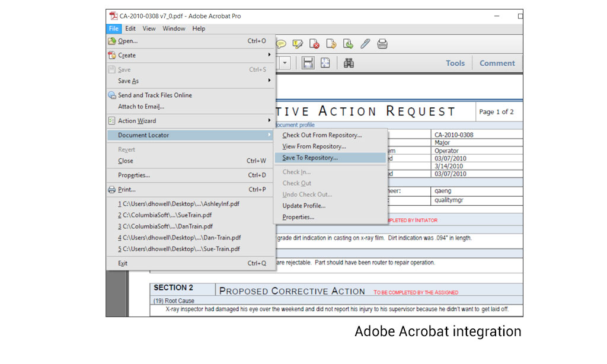Click the (19) Root Cause label
This screenshot has height=364, width=607.
coord(174,301)
